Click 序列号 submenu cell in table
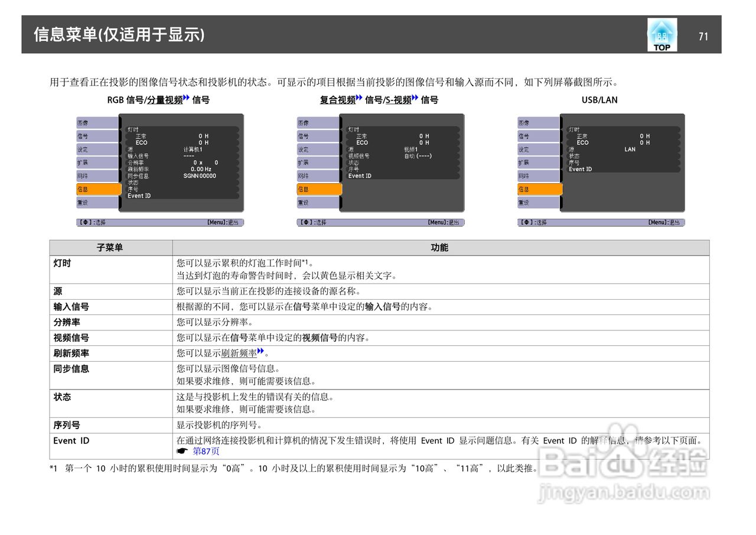The height and width of the screenshot is (535, 756). pyautogui.click(x=111, y=425)
